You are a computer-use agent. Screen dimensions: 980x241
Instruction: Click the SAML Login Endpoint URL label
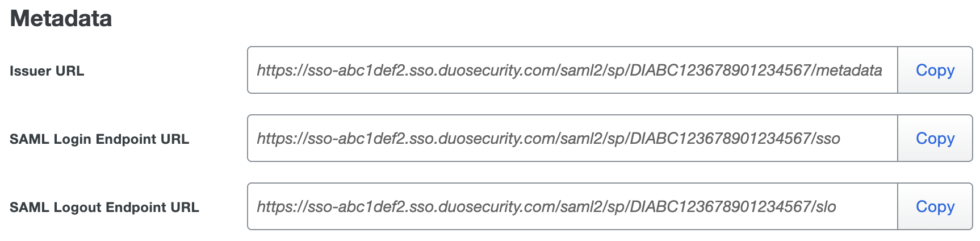click(99, 139)
